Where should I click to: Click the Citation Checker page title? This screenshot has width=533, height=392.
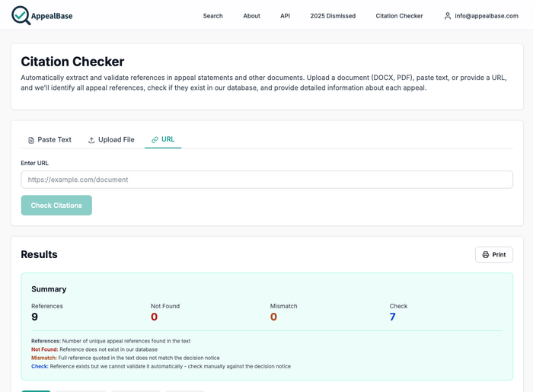72,62
